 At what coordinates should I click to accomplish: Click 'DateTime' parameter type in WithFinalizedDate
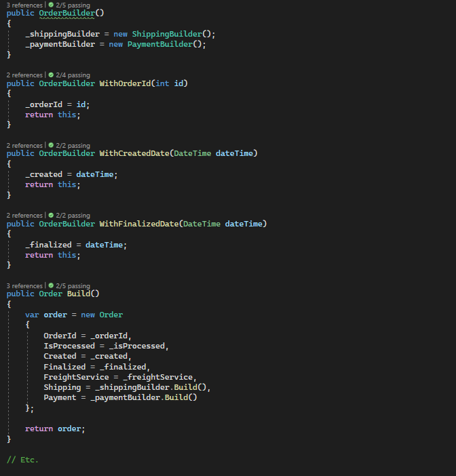[x=202, y=224]
